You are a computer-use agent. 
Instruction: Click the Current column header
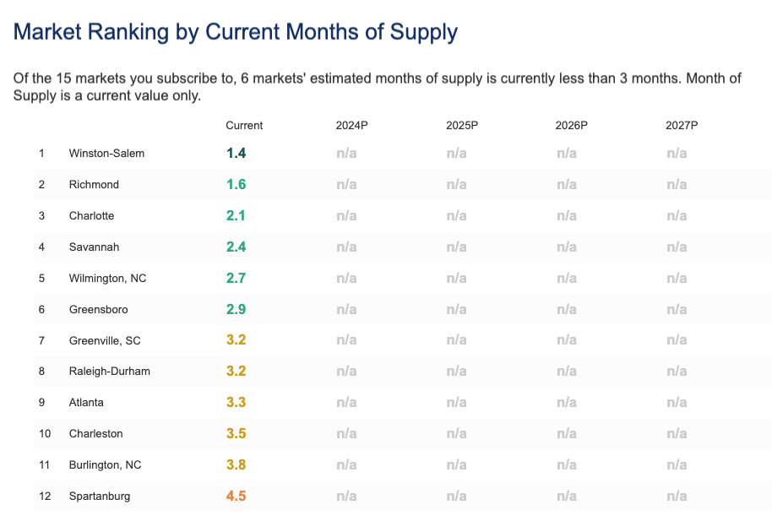(244, 126)
